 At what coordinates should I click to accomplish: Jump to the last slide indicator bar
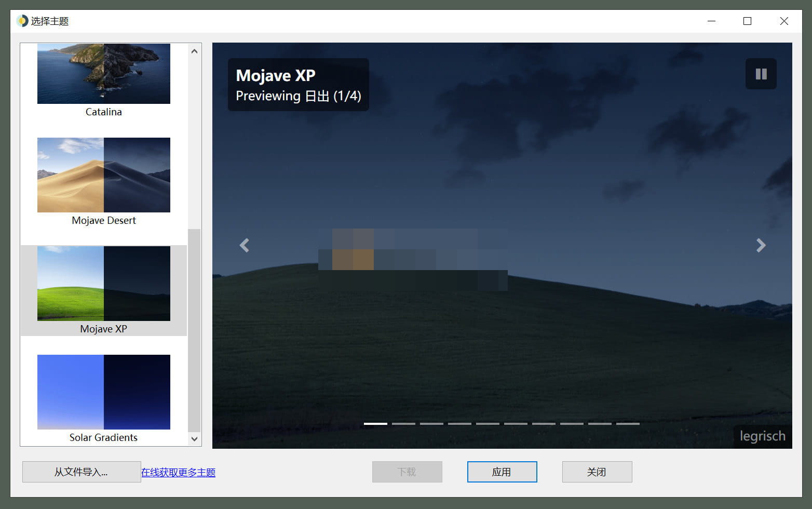pos(628,424)
